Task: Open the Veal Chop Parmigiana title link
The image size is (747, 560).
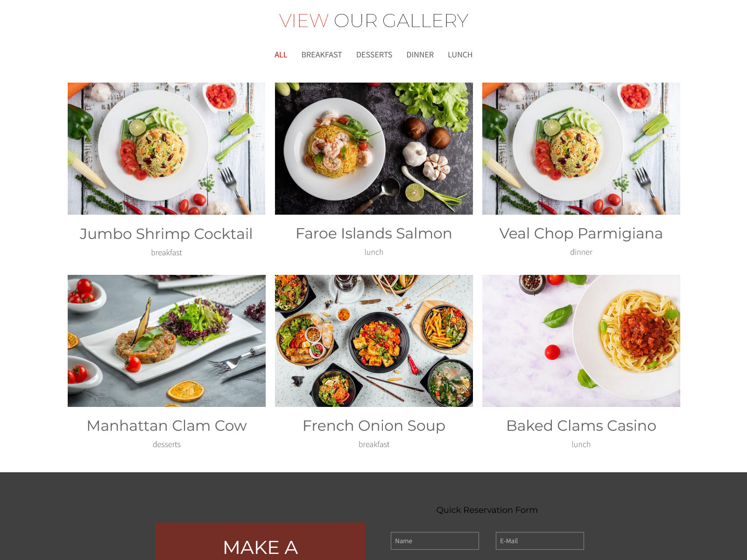Action: tap(581, 233)
